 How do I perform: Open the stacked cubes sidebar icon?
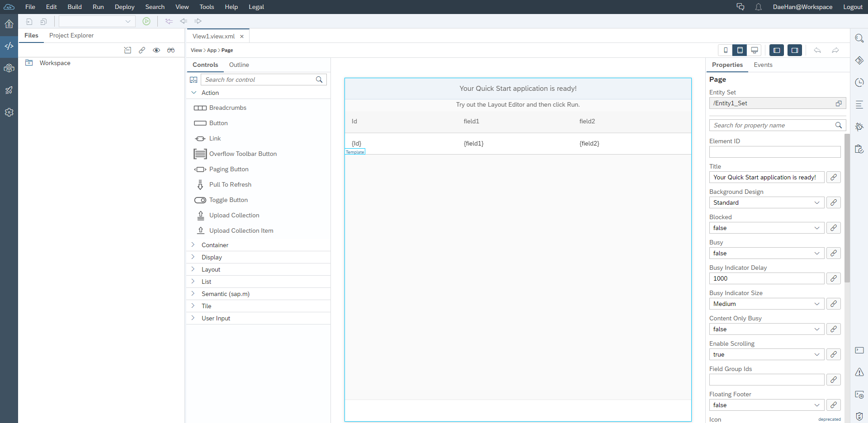9,68
